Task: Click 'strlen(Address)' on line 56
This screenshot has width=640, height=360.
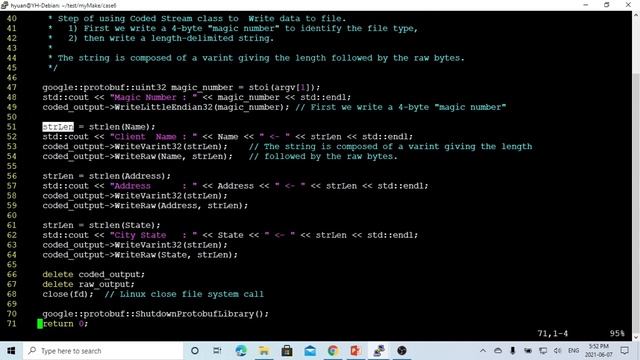Action: pos(127,176)
